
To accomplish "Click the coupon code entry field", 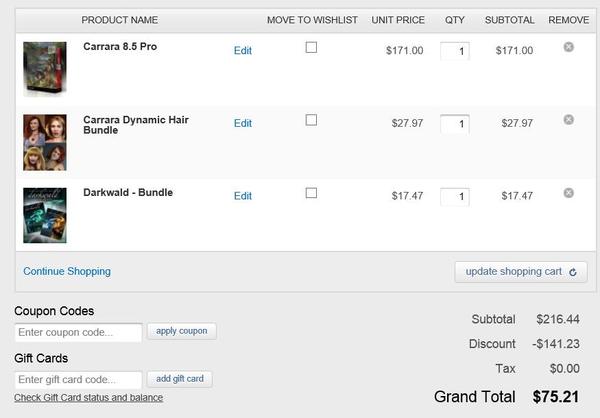I will [78, 332].
